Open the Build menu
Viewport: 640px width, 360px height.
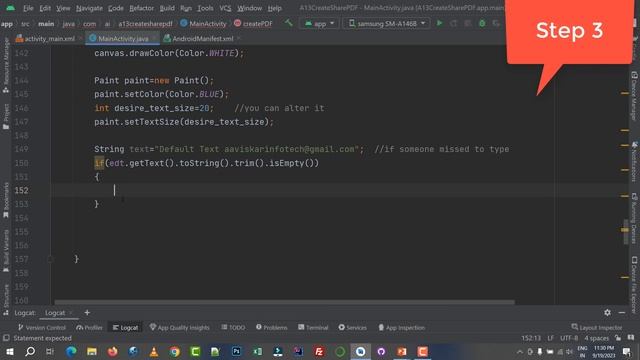[x=167, y=8]
